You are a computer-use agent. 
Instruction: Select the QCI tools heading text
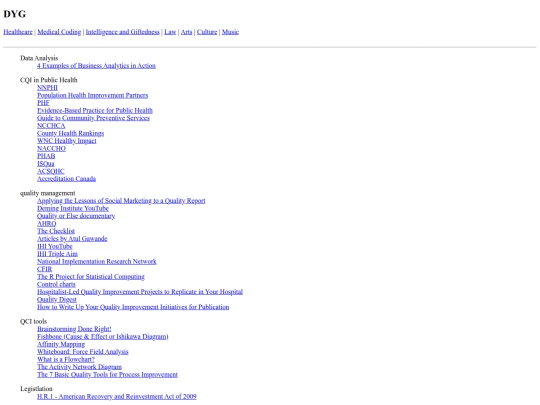(x=33, y=321)
